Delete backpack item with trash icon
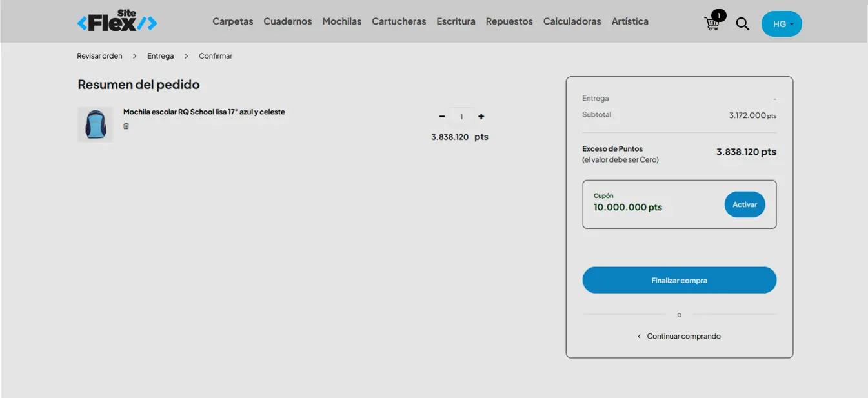This screenshot has height=398, width=868. pos(126,126)
